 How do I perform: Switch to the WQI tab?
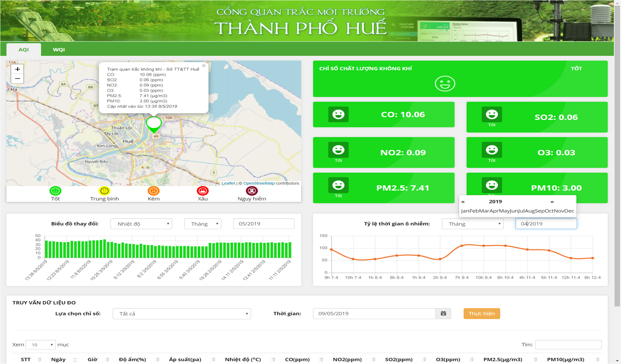tap(59, 49)
